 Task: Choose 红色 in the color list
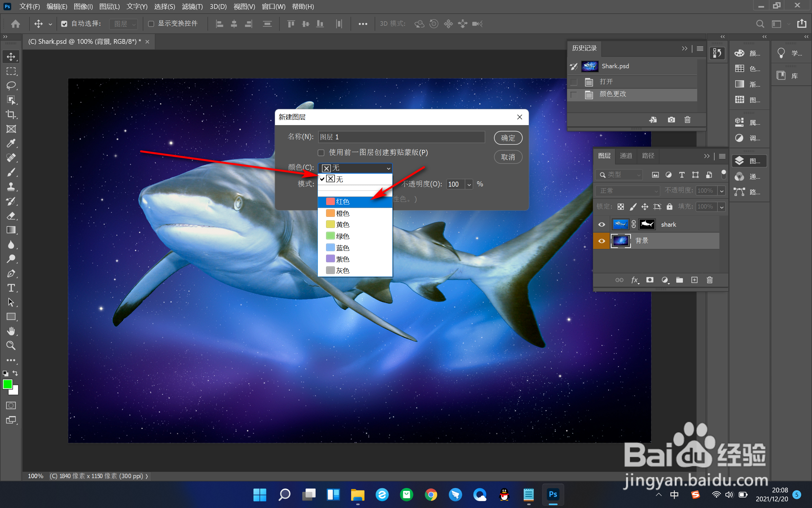coord(355,202)
